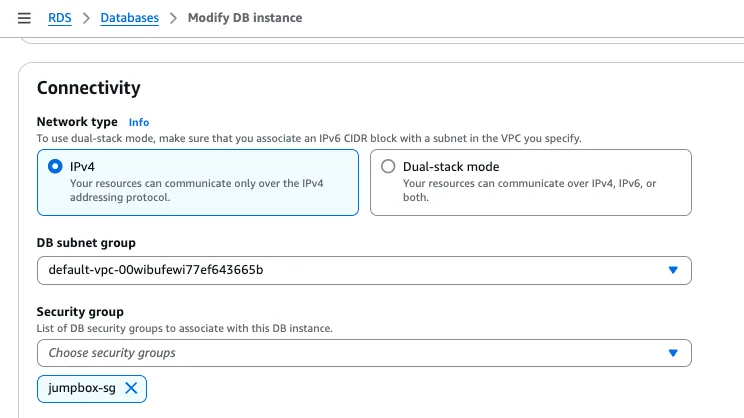Click the Modify DB instance breadcrumb text
744x418 pixels.
(245, 18)
